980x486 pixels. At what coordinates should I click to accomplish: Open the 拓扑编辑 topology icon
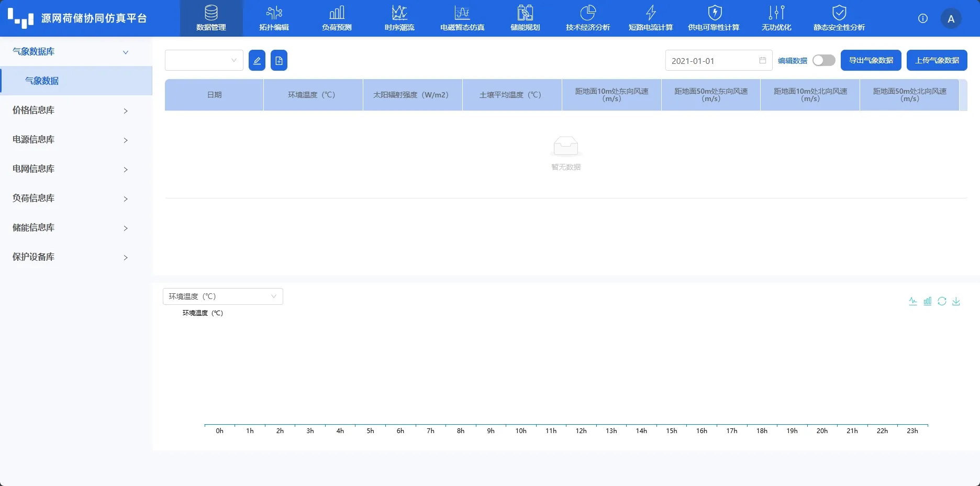[274, 13]
